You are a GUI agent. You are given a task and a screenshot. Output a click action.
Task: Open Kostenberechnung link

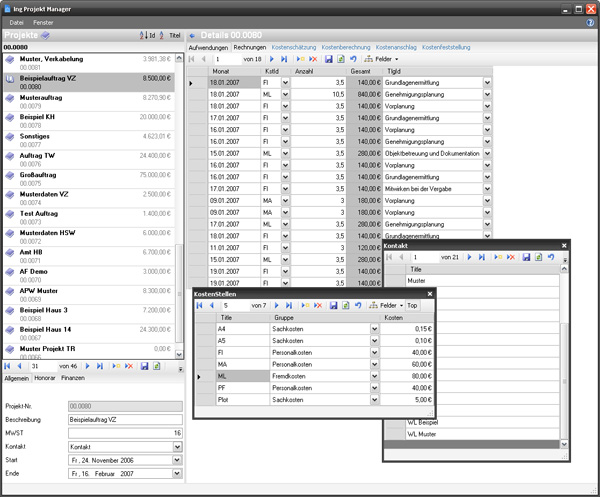(x=346, y=47)
